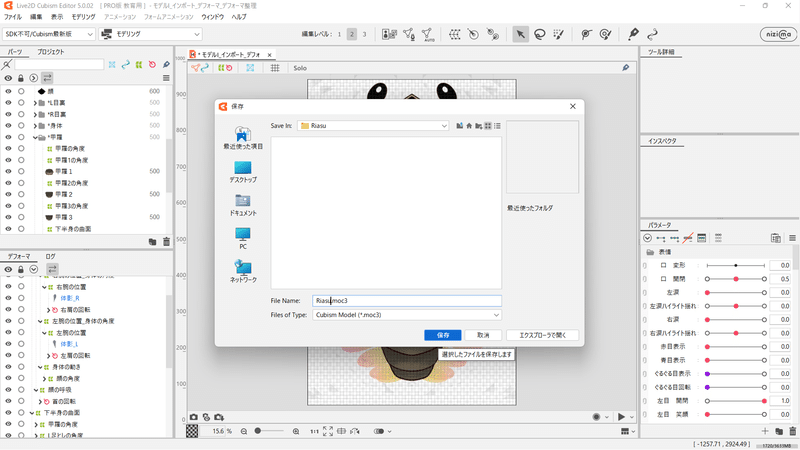The width and height of the screenshot is (800, 450).
Task: Open the ファイル menu
Action: pyautogui.click(x=13, y=17)
